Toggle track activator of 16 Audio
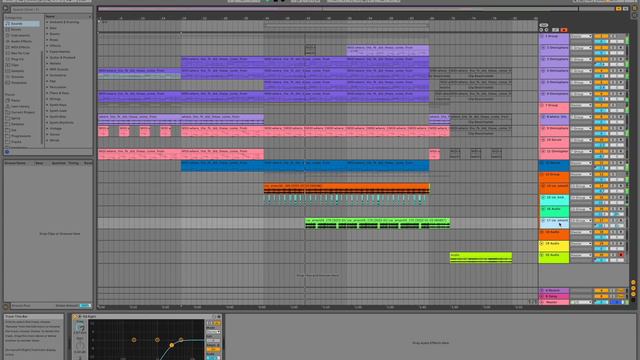 point(601,209)
